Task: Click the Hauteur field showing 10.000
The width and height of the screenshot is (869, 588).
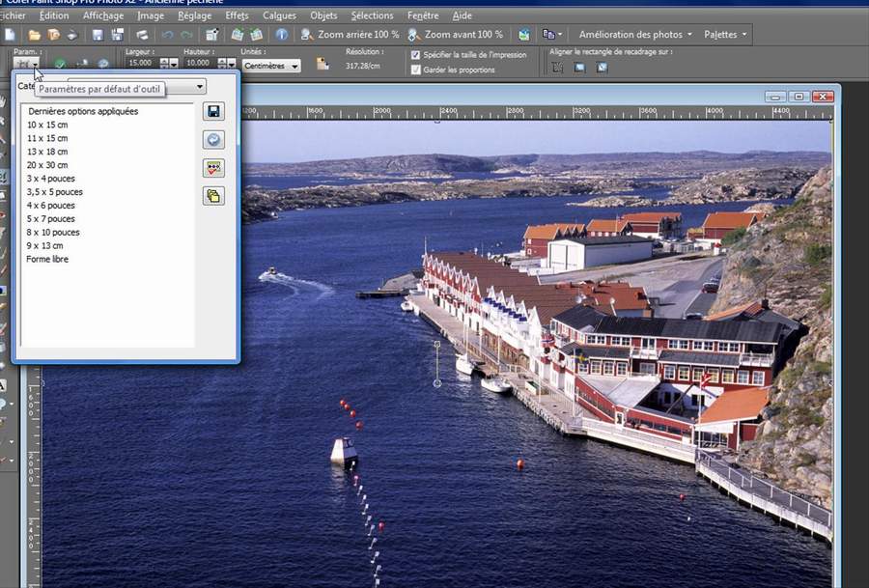Action: [198, 63]
